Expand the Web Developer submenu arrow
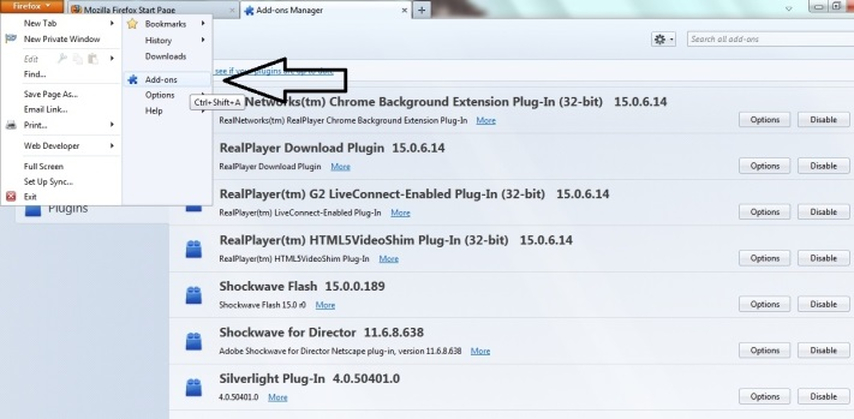 [112, 145]
